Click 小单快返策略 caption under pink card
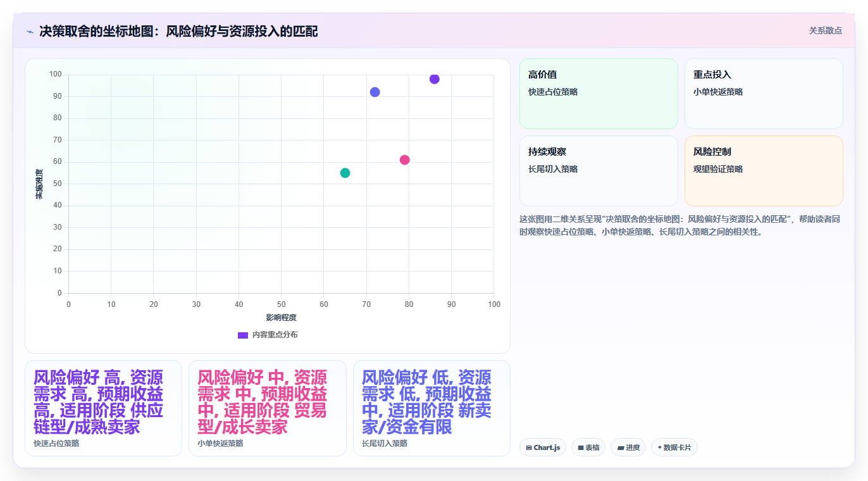 [220, 444]
